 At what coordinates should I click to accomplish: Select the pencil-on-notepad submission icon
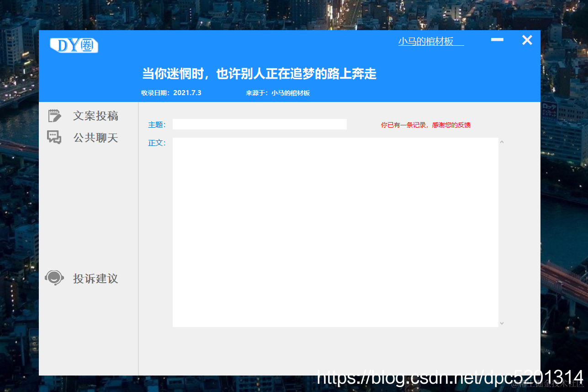pyautogui.click(x=54, y=115)
